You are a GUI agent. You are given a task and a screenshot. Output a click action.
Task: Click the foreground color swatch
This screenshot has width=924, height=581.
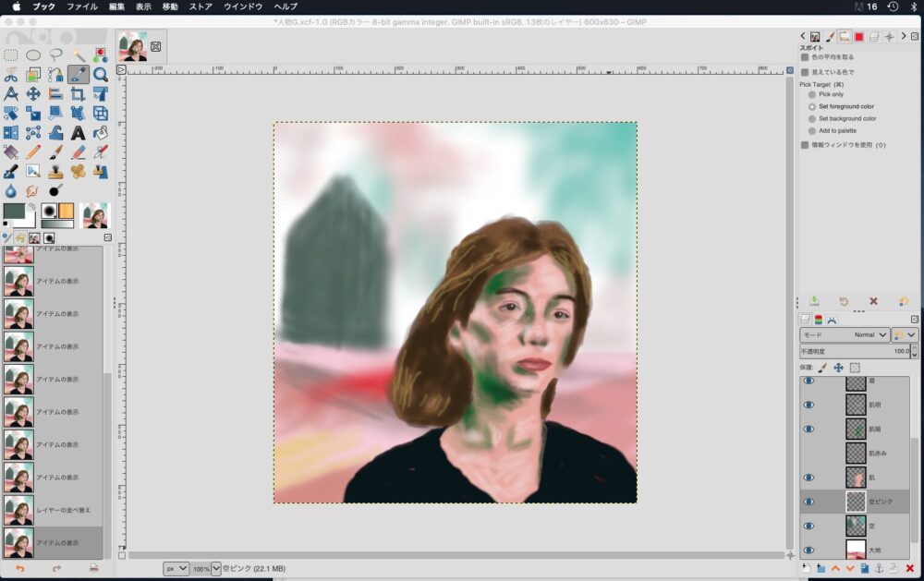tap(14, 211)
